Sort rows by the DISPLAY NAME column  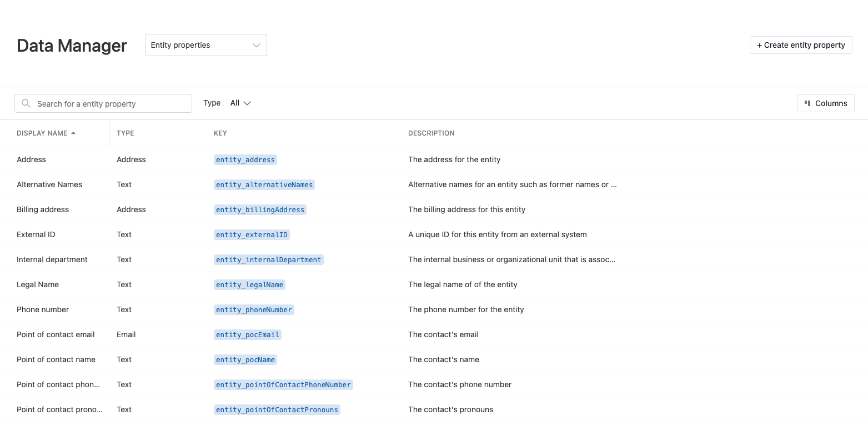[42, 133]
